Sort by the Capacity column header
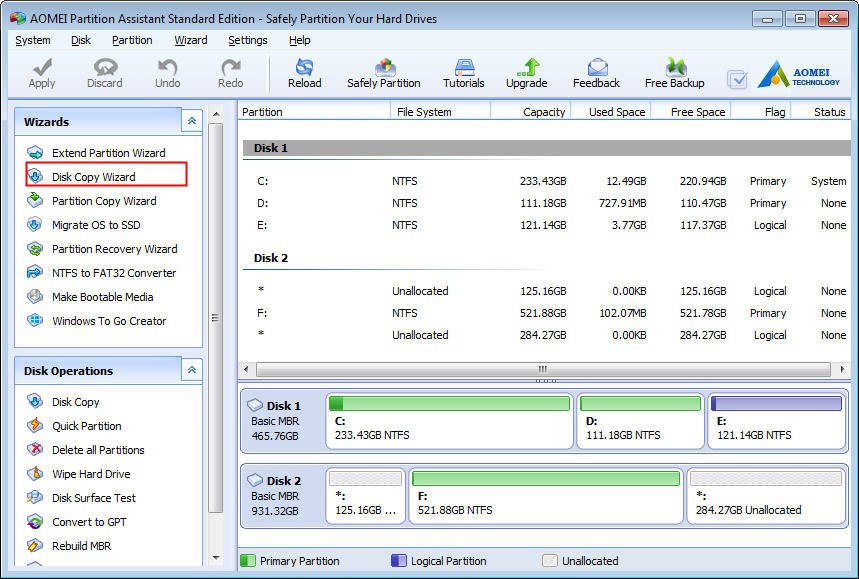This screenshot has width=859, height=579. click(530, 112)
